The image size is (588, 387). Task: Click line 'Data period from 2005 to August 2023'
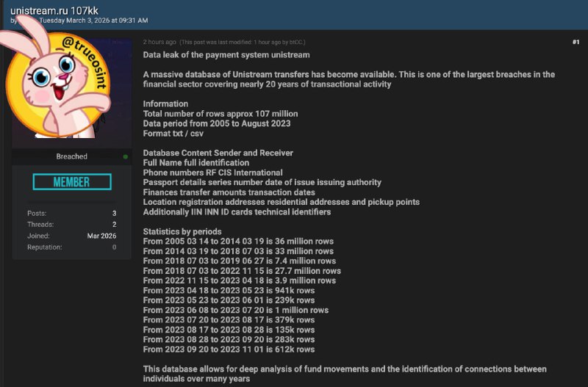pos(216,123)
